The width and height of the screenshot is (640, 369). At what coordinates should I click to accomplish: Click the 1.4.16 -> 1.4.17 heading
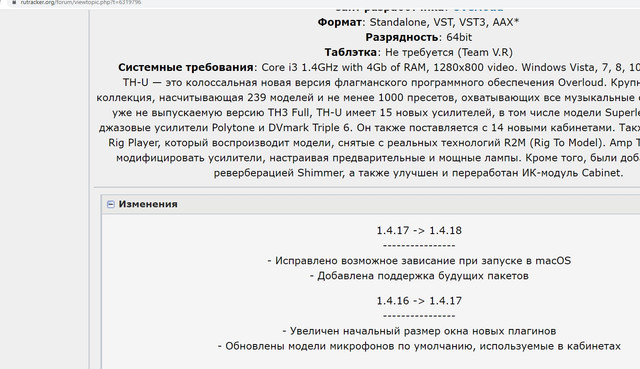click(x=419, y=301)
